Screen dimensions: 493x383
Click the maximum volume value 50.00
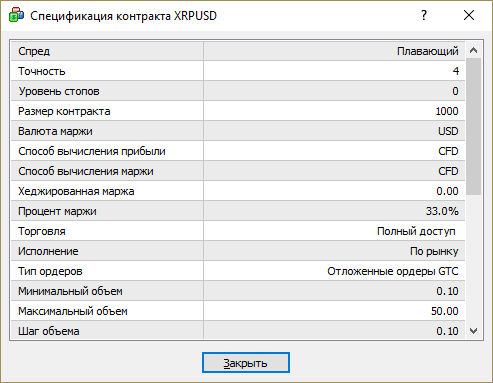tap(445, 311)
